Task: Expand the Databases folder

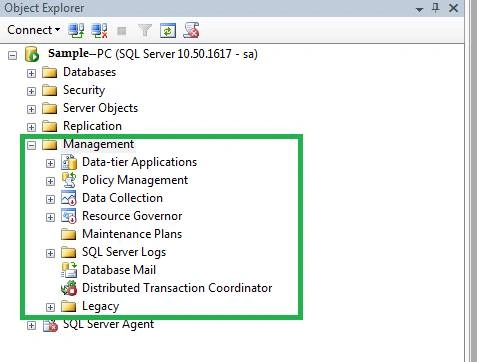Action: pos(31,73)
